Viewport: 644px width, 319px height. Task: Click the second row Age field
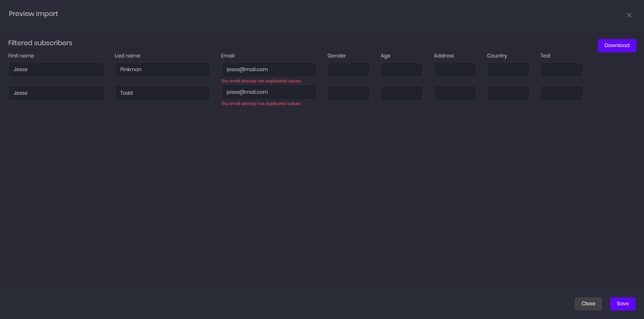pyautogui.click(x=401, y=93)
